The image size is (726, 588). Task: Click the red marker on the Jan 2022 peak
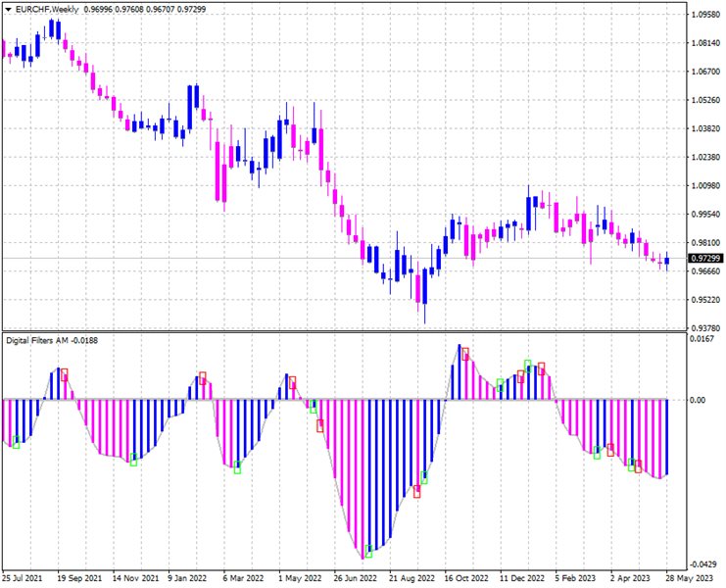(203, 377)
